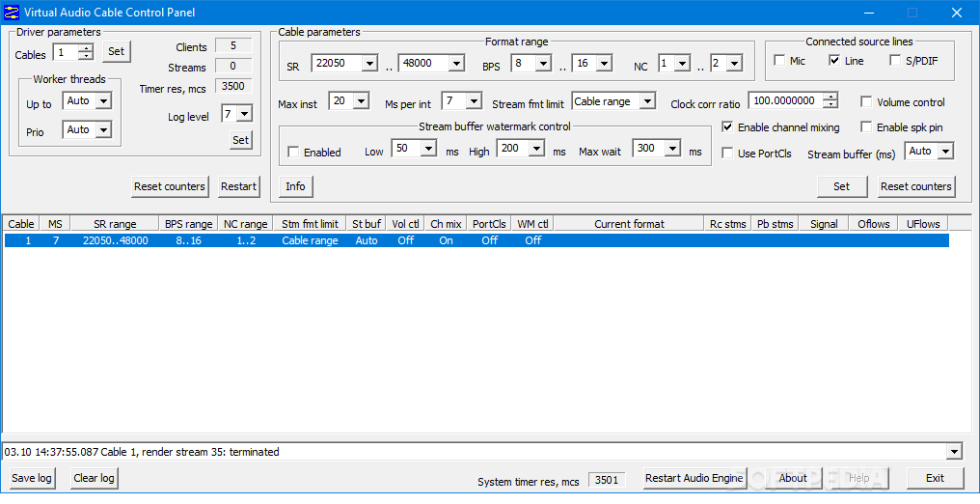This screenshot has width=980, height=504.
Task: Sort by the Cable column header
Action: click(x=21, y=224)
